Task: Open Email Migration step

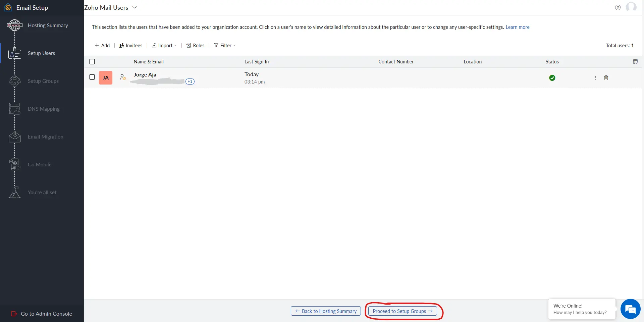Action: click(x=46, y=137)
